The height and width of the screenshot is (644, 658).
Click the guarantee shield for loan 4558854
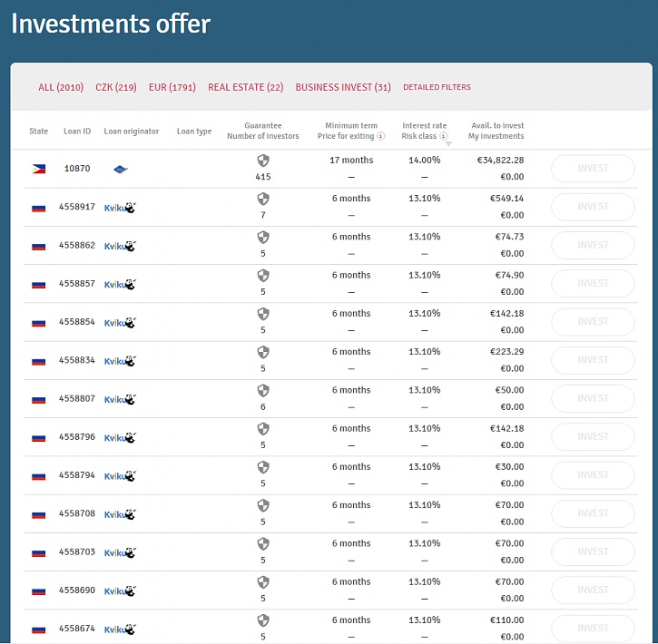coord(263,314)
